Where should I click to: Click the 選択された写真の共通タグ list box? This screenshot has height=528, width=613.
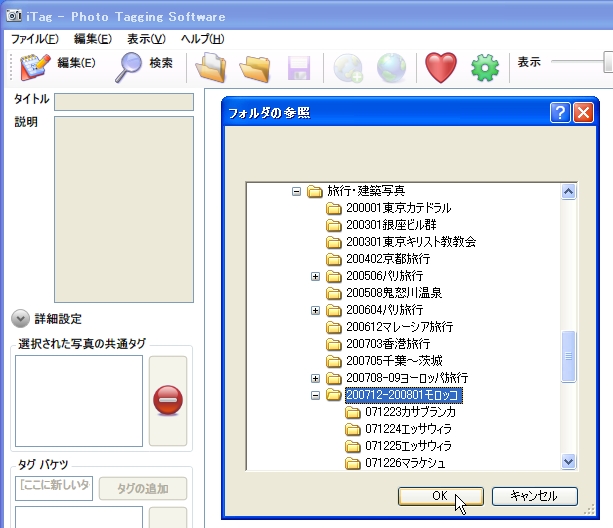tap(79, 401)
